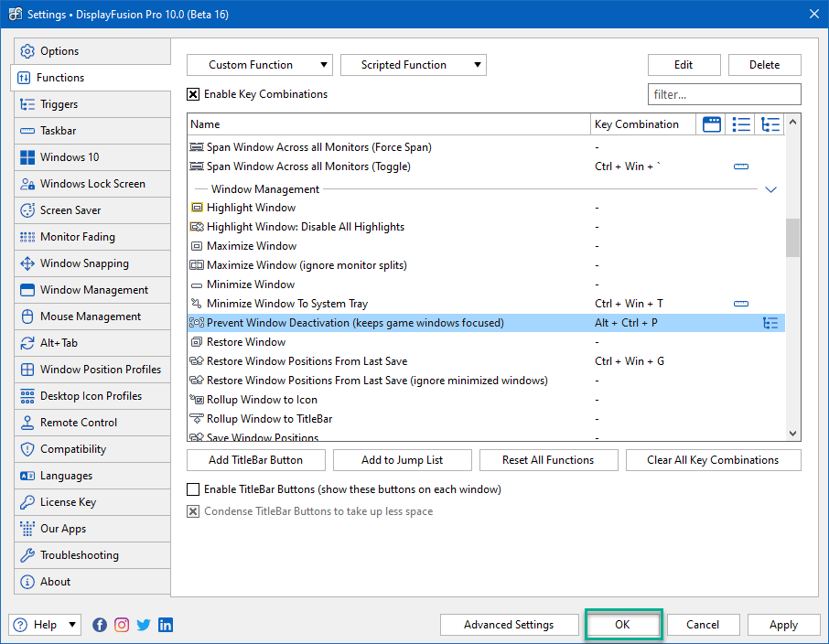
Task: Click the key icon on Span Window (Toggle) row
Action: click(741, 166)
